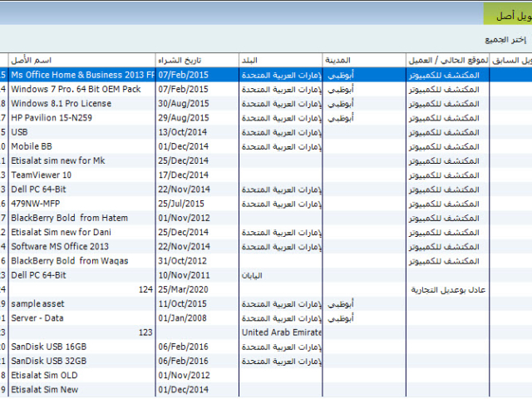Click the purchase date 17/Dec/2014
The height and width of the screenshot is (399, 532).
[183, 175]
